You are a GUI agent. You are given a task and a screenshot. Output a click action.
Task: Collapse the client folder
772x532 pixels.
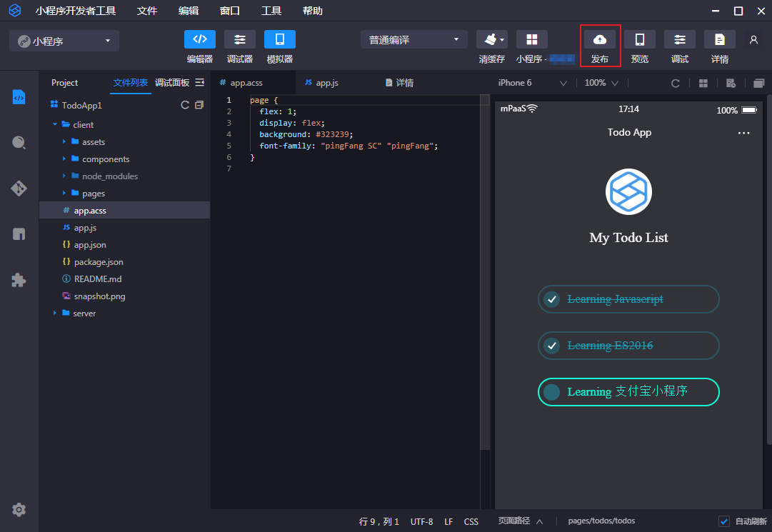click(x=55, y=124)
